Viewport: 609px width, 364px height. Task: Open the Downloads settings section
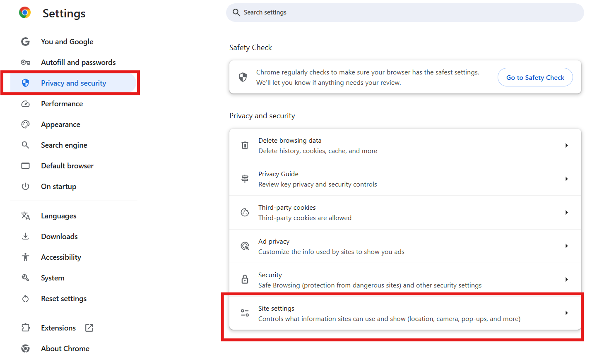point(59,237)
